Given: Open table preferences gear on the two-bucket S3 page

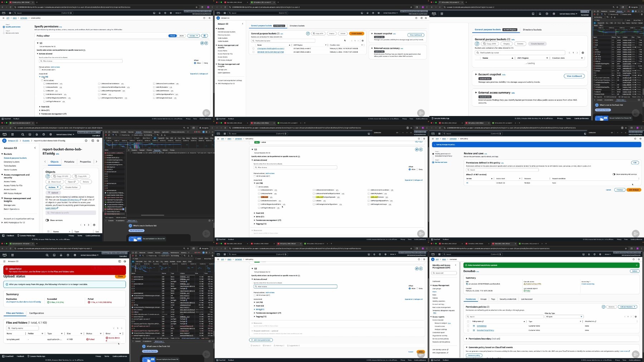Looking at the screenshot, I should pyautogui.click(x=362, y=41).
